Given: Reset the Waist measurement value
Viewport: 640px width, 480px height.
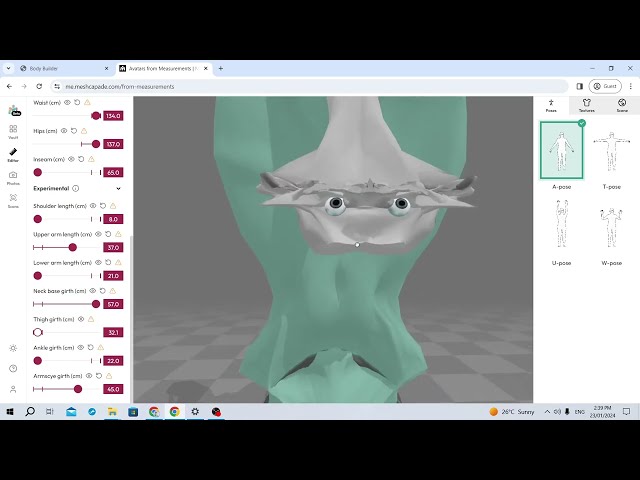Looking at the screenshot, I should click(77, 102).
